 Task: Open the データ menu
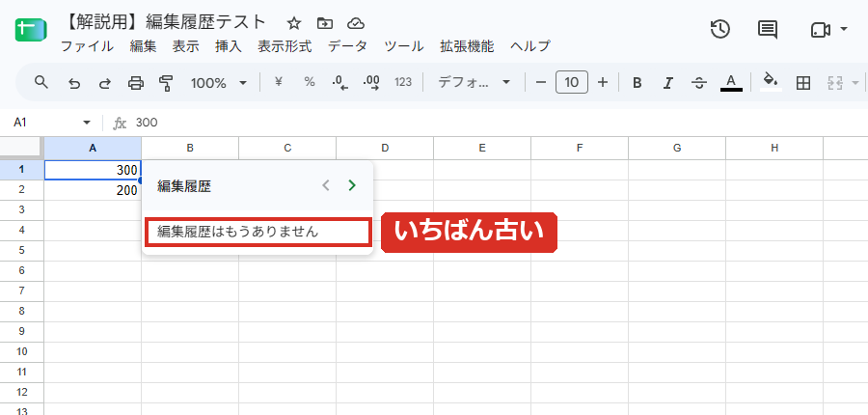pyautogui.click(x=347, y=46)
